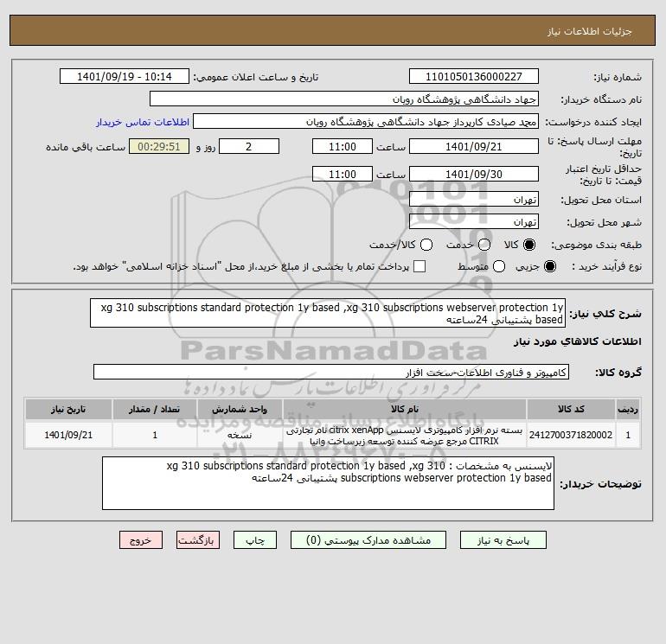Click the price validity time 11:00 field
Viewport: 666px width, 644px height.
pos(343,174)
